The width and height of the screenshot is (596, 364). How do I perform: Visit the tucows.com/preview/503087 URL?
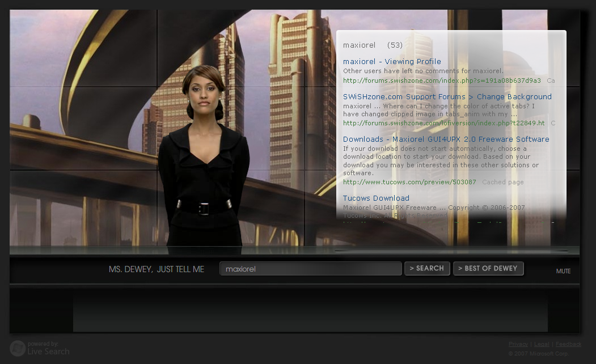click(x=409, y=182)
